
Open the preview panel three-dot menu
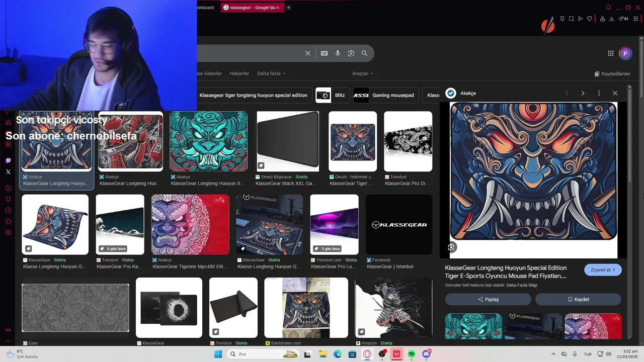coord(599,93)
